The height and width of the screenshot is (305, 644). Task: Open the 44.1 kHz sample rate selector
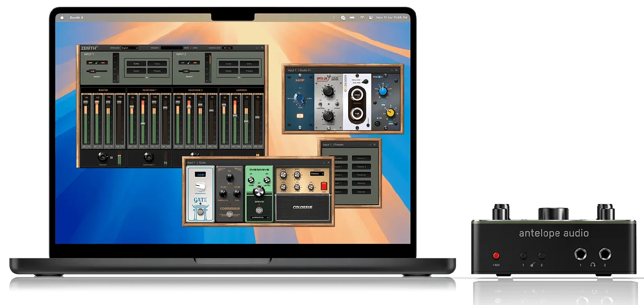coord(227,48)
